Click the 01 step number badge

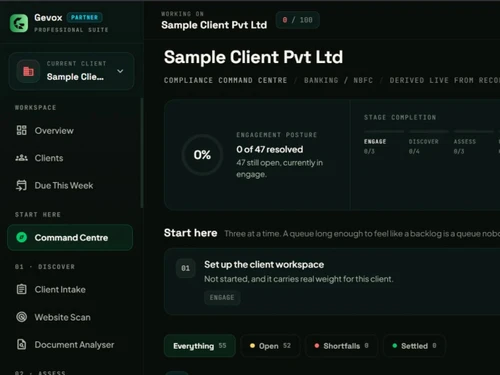185,268
